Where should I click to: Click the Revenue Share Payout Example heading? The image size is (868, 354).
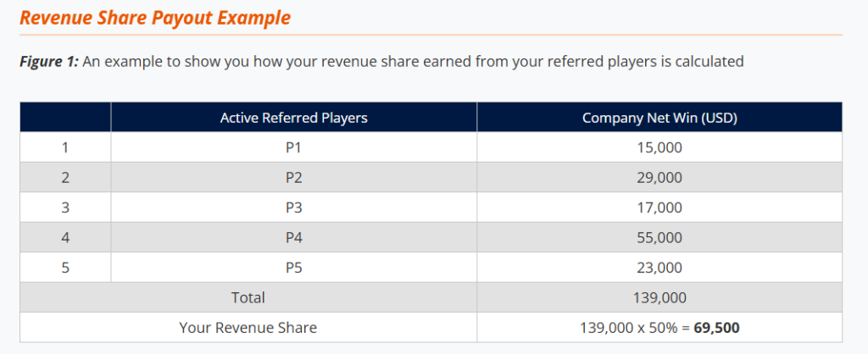point(156,17)
